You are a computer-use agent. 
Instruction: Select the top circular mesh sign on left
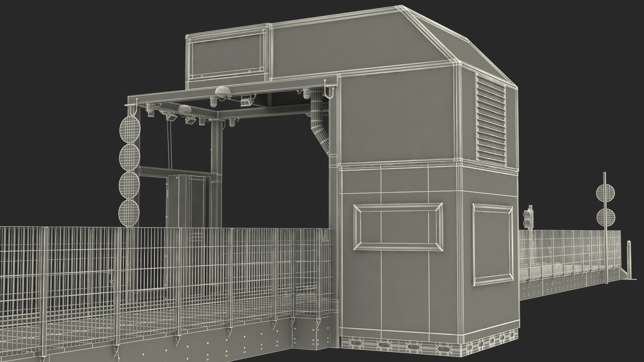point(129,130)
